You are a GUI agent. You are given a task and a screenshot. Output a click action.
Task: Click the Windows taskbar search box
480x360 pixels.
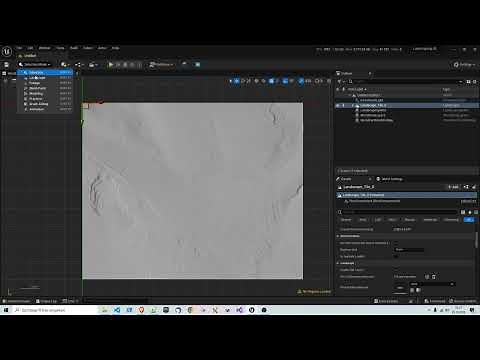click(55, 310)
